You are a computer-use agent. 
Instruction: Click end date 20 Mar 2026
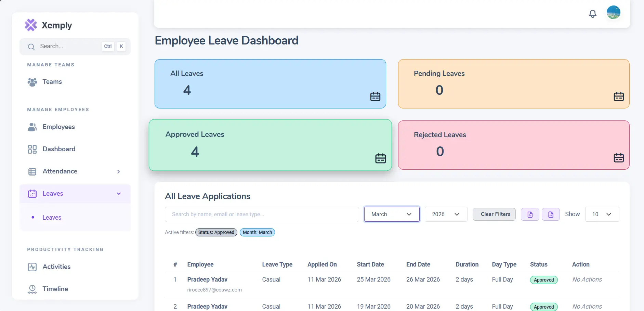click(423, 307)
